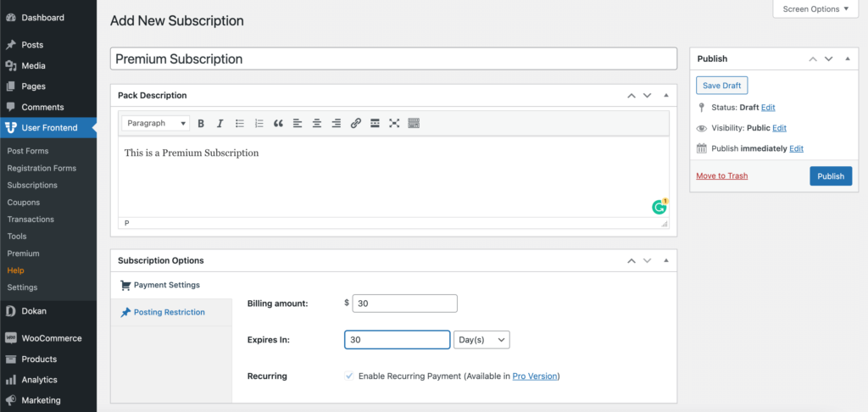Screen dimensions: 868x412
Task: Apply blockquote formatting
Action: tap(278, 124)
